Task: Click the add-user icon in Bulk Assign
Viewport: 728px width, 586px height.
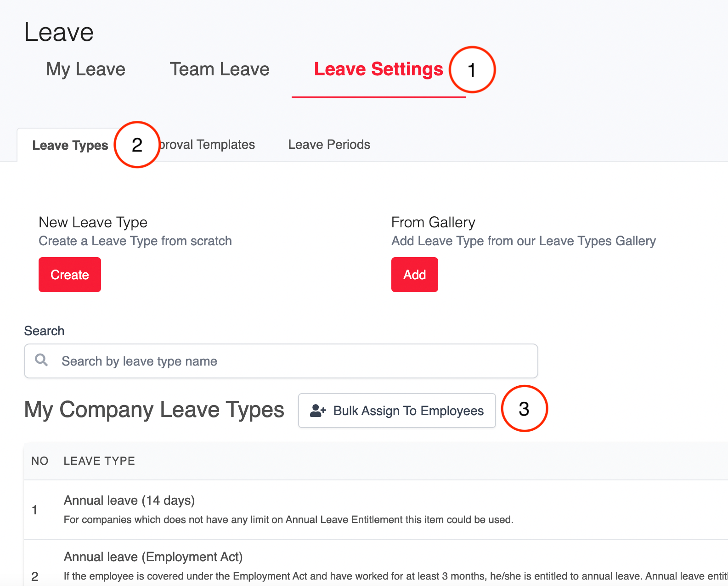Action: [318, 411]
